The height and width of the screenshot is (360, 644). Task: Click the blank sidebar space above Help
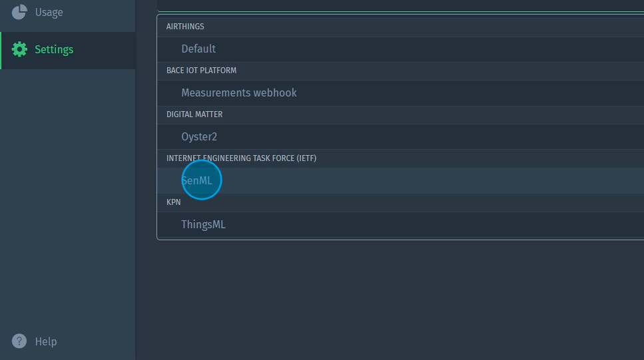(x=67, y=200)
